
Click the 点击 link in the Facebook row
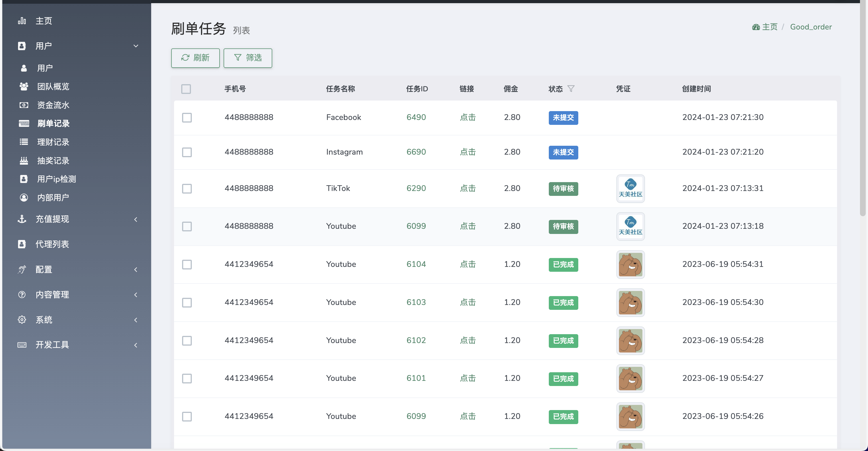pyautogui.click(x=468, y=117)
